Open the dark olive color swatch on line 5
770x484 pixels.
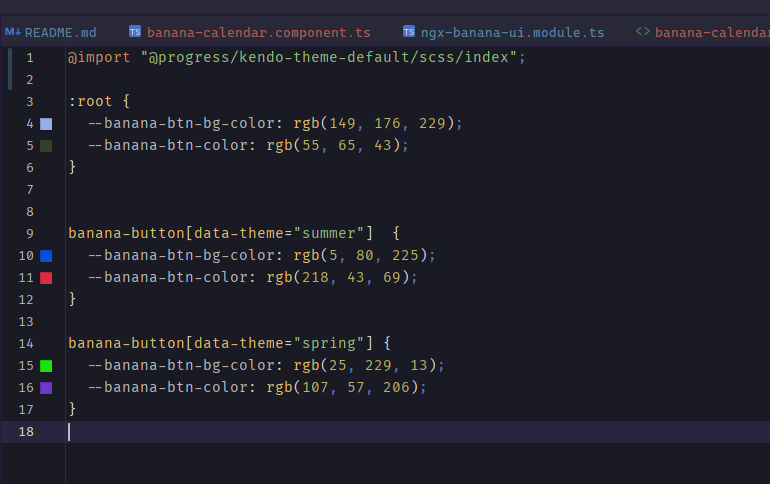pos(46,146)
